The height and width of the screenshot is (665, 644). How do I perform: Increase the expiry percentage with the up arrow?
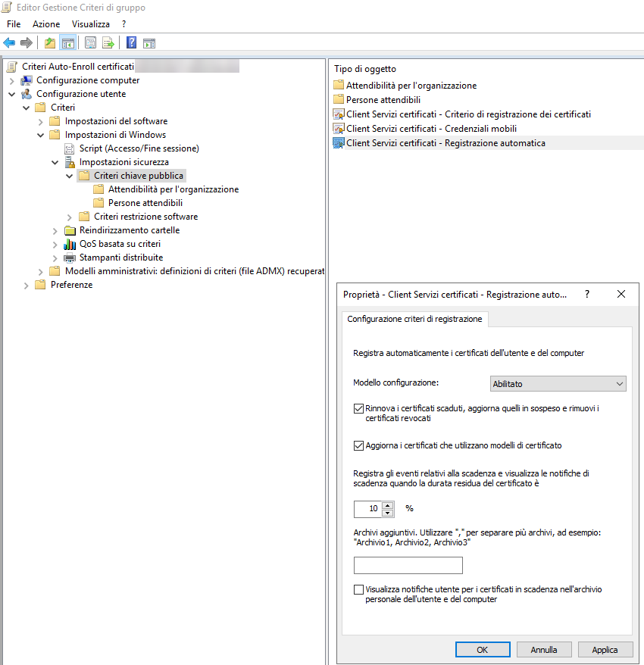click(387, 505)
